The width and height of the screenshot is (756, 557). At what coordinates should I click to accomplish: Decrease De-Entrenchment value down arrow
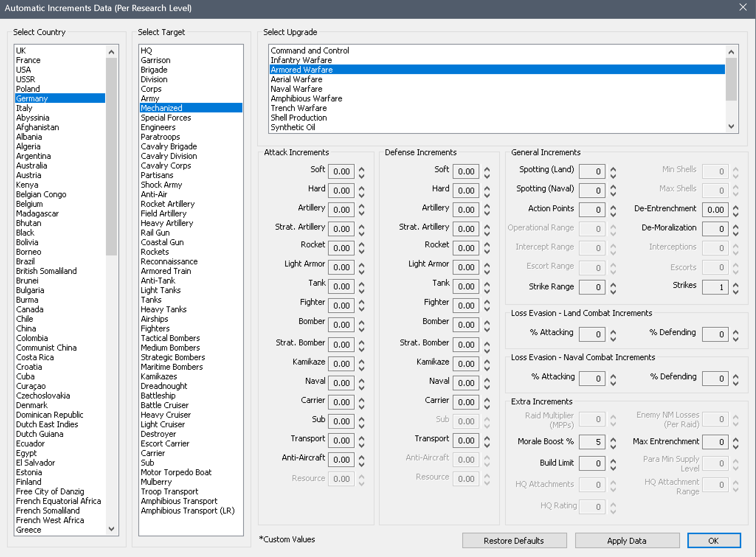[736, 214]
